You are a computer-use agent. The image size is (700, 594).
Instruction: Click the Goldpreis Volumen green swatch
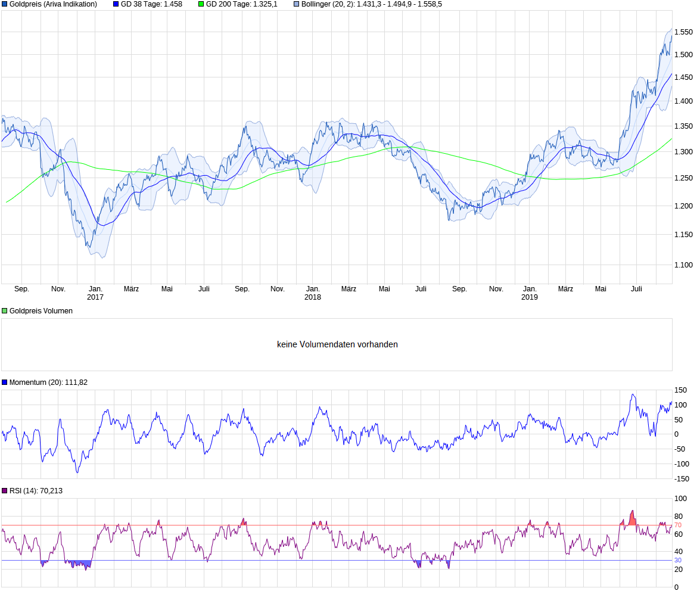(x=4, y=311)
